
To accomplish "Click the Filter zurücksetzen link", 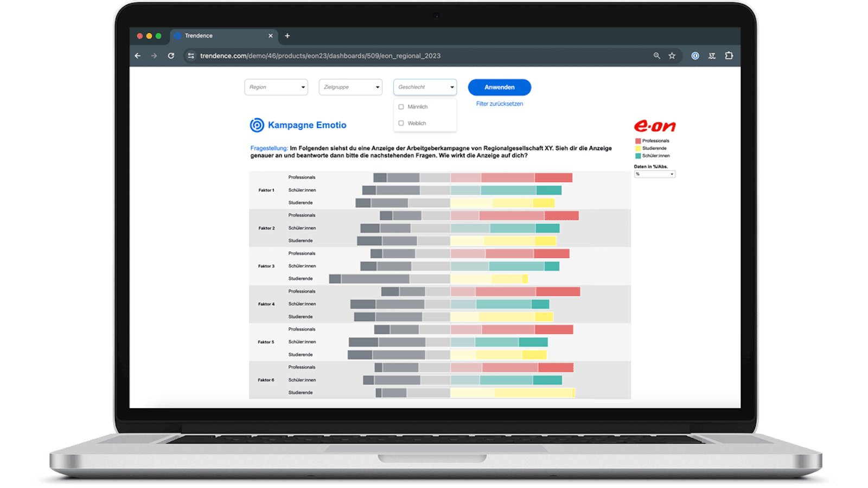I will [499, 104].
